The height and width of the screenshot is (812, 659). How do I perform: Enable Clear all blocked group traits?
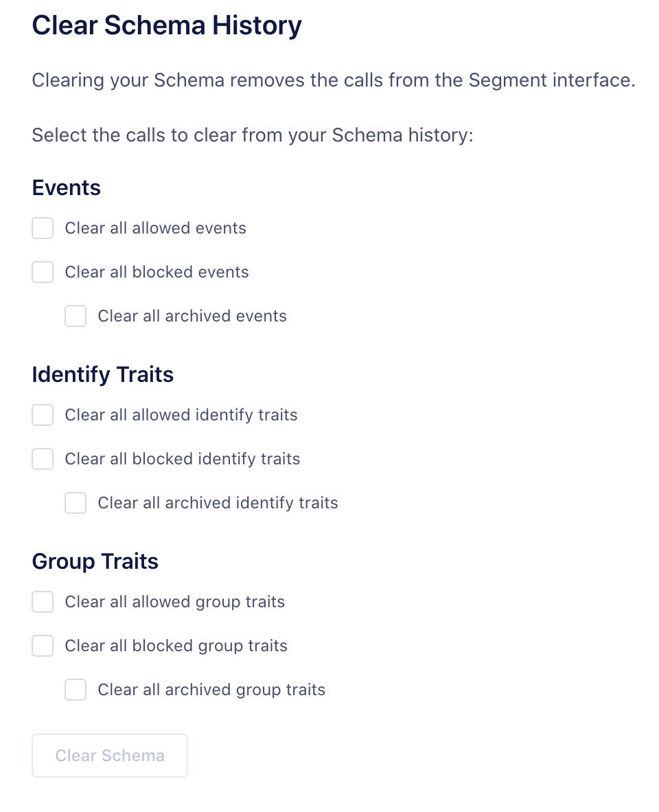pyautogui.click(x=42, y=646)
